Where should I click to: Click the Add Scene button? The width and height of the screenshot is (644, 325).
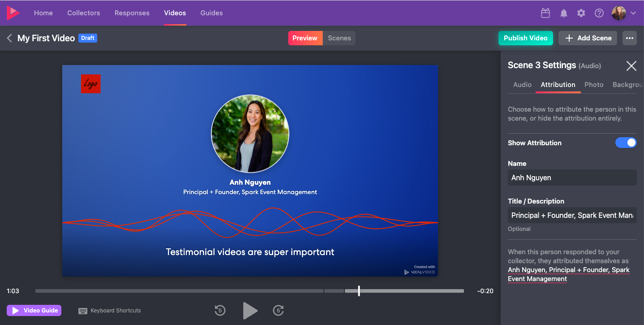tap(588, 38)
